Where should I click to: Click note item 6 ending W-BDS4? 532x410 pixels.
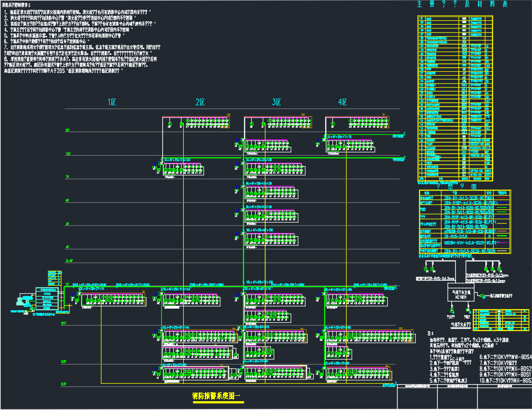(506, 357)
